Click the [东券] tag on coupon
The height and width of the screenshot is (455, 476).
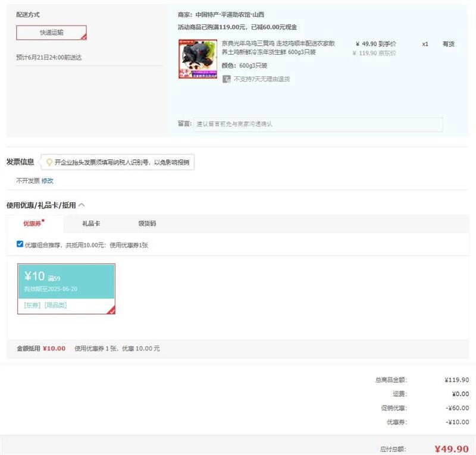[32, 305]
